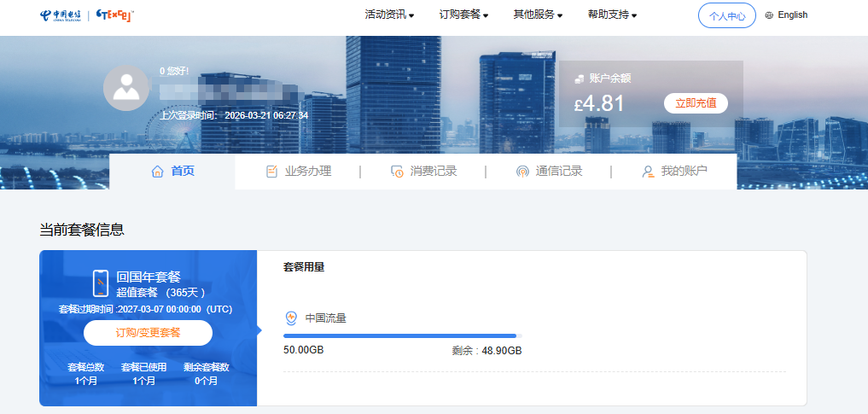
Task: Click the CTExcel logo
Action: 114,15
